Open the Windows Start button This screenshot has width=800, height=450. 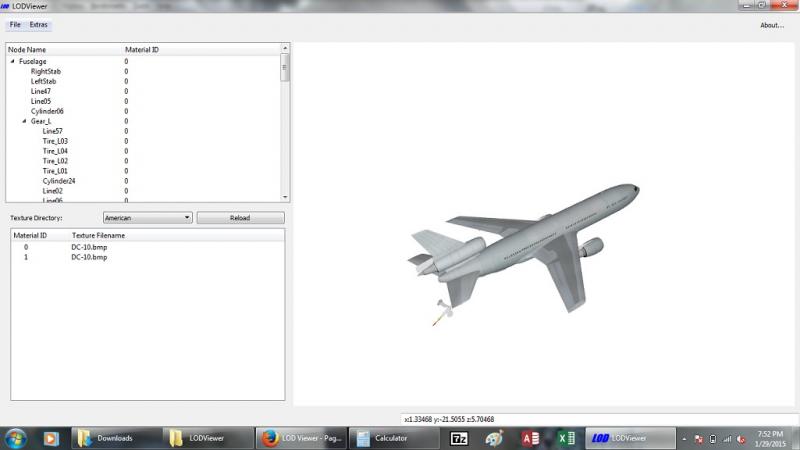point(15,438)
